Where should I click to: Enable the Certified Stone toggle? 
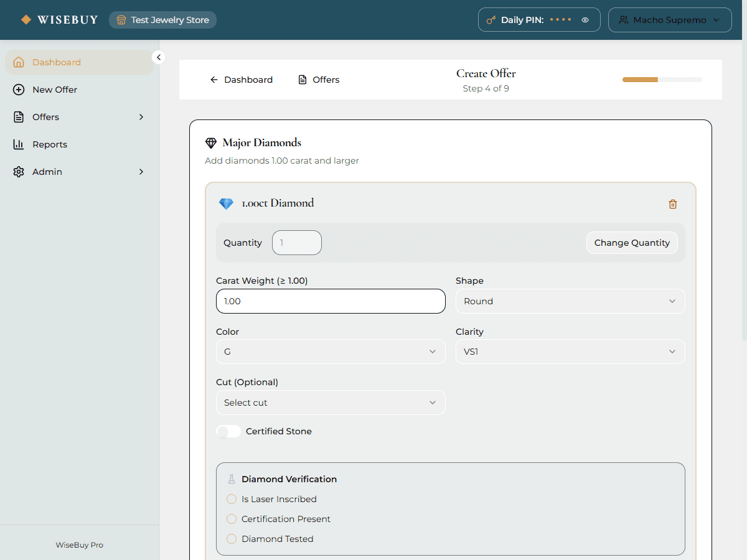pos(228,431)
